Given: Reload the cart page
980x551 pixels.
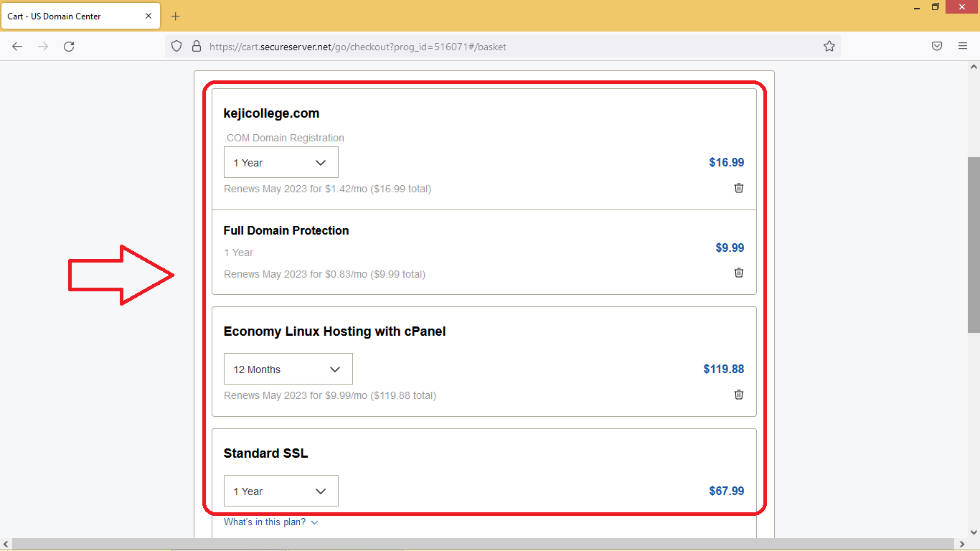Looking at the screenshot, I should [x=69, y=47].
